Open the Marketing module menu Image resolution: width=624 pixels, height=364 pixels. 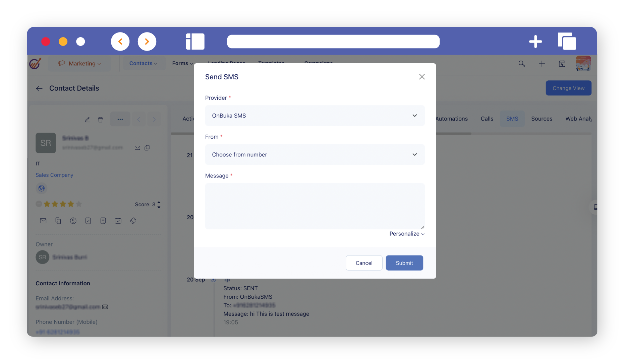[x=79, y=63]
